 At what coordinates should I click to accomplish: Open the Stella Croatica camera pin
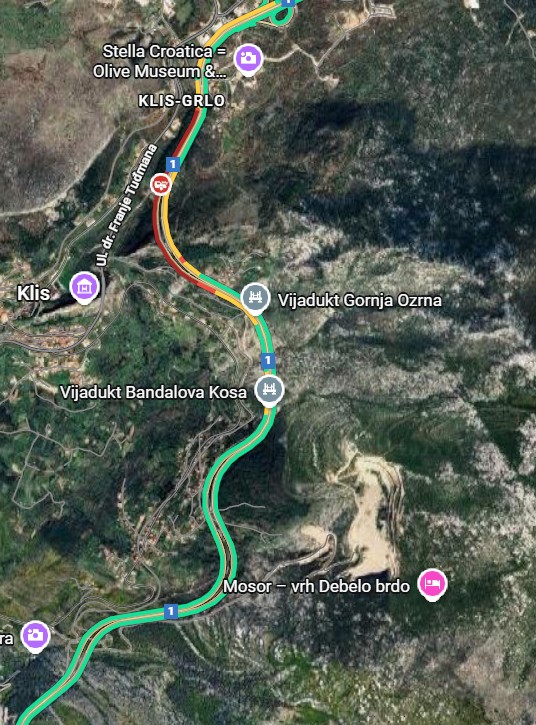[x=248, y=59]
